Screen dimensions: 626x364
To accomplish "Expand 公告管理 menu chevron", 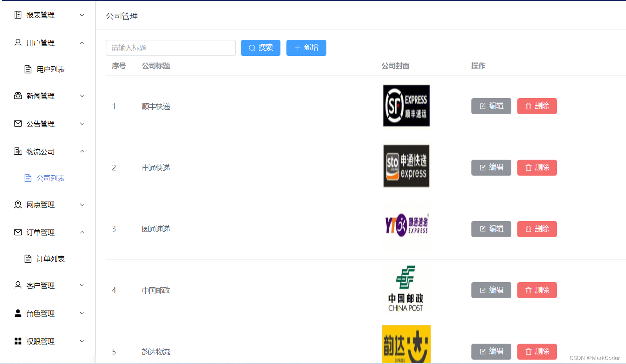I will [82, 124].
